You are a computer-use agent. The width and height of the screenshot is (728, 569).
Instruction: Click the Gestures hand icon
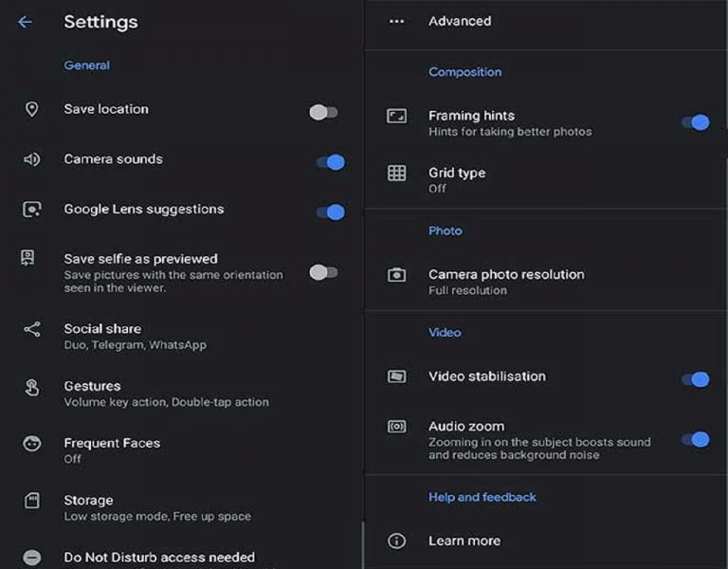coord(31,387)
